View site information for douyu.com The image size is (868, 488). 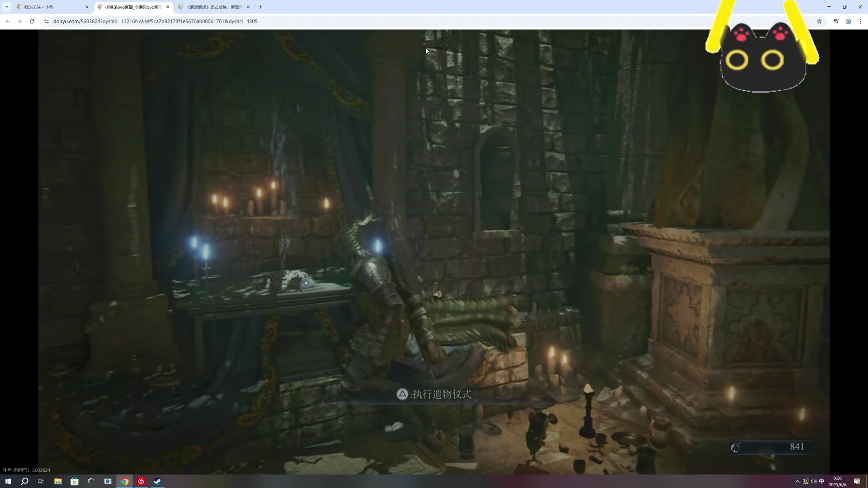(46, 21)
